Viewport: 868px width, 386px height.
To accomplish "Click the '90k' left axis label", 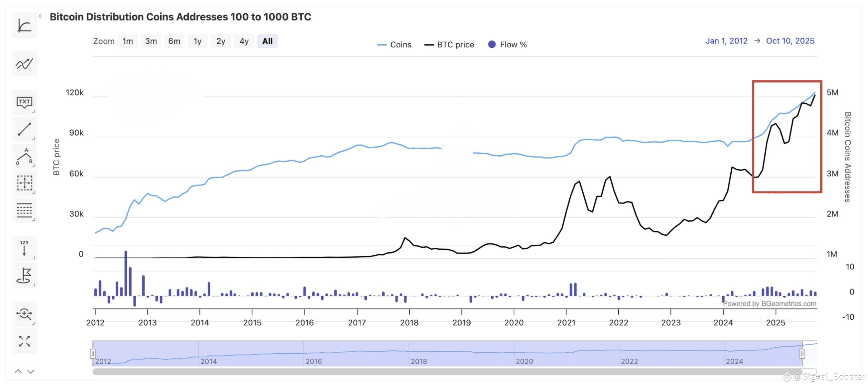I will click(76, 133).
